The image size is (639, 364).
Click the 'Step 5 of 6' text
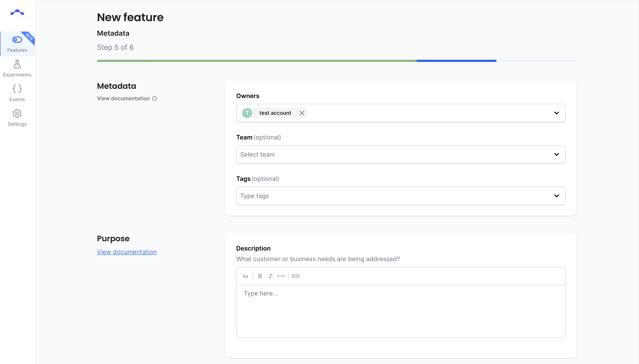[x=115, y=47]
